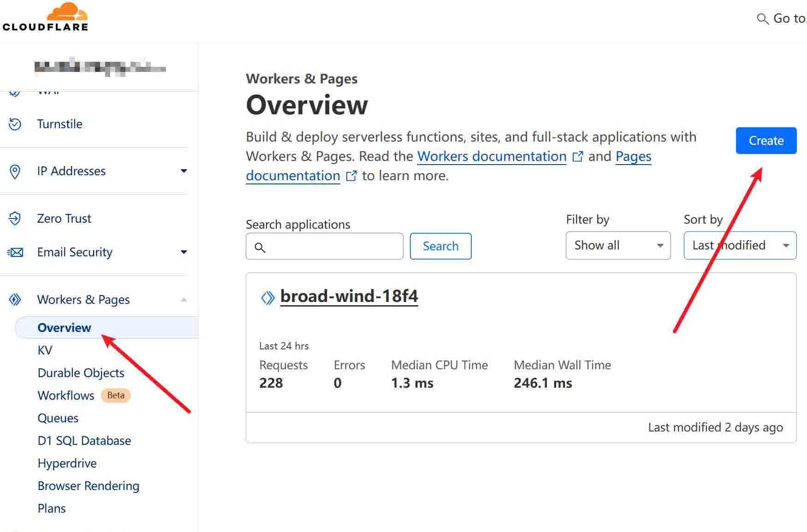Open IP Addresses label in sidebar
This screenshot has height=532, width=807.
pyautogui.click(x=71, y=171)
